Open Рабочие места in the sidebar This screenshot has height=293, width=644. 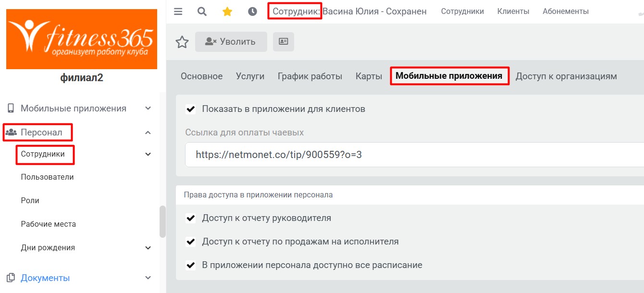[x=48, y=224]
